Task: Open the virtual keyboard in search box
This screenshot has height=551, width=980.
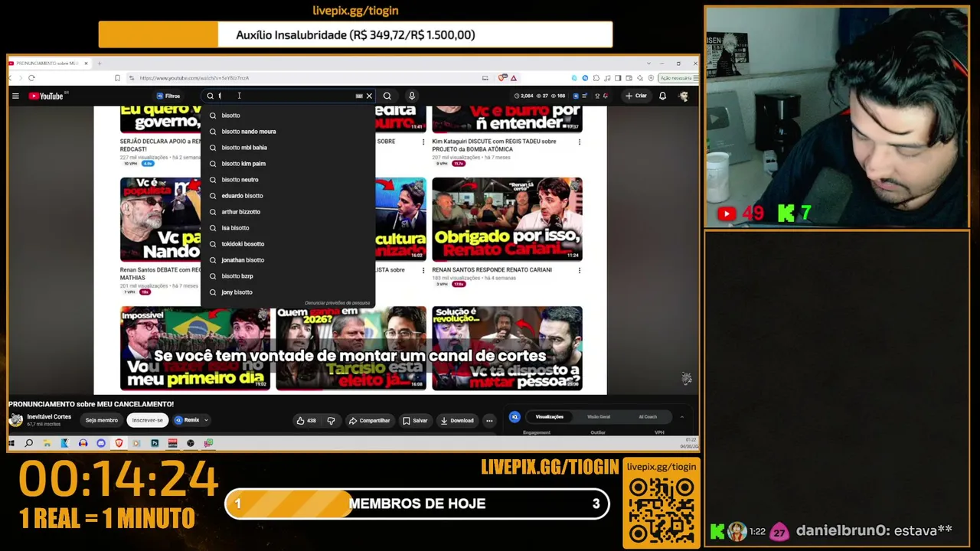Action: [x=359, y=96]
